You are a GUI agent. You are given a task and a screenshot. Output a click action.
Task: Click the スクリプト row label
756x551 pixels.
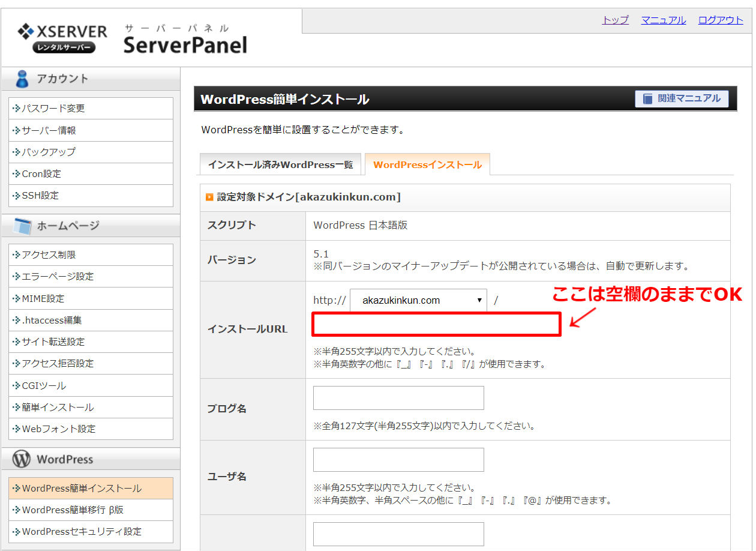coord(232,225)
